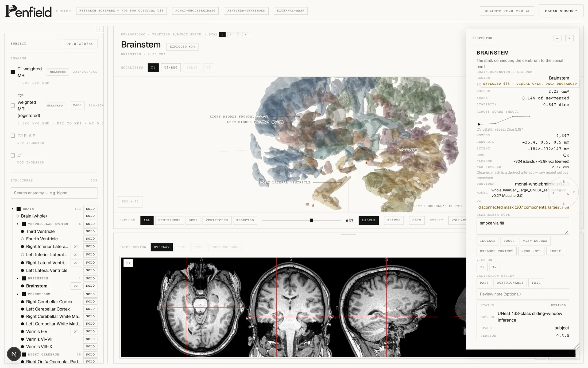Click the Review note optional field
The image size is (588, 368).
click(x=523, y=294)
